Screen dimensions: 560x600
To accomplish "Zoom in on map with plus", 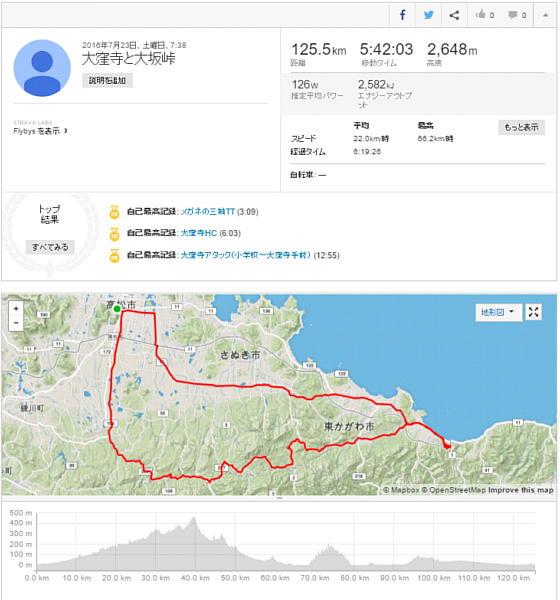I will click(16, 308).
